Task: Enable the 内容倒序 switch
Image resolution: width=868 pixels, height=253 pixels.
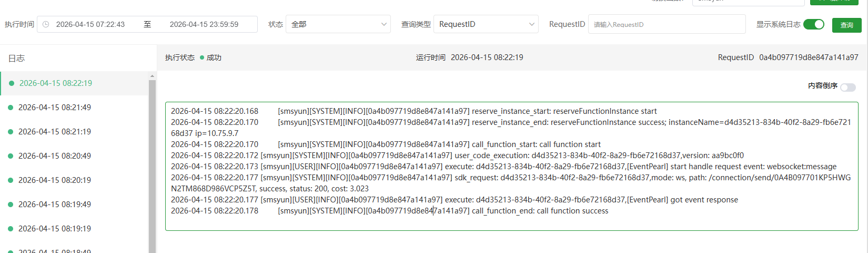Action: click(847, 87)
